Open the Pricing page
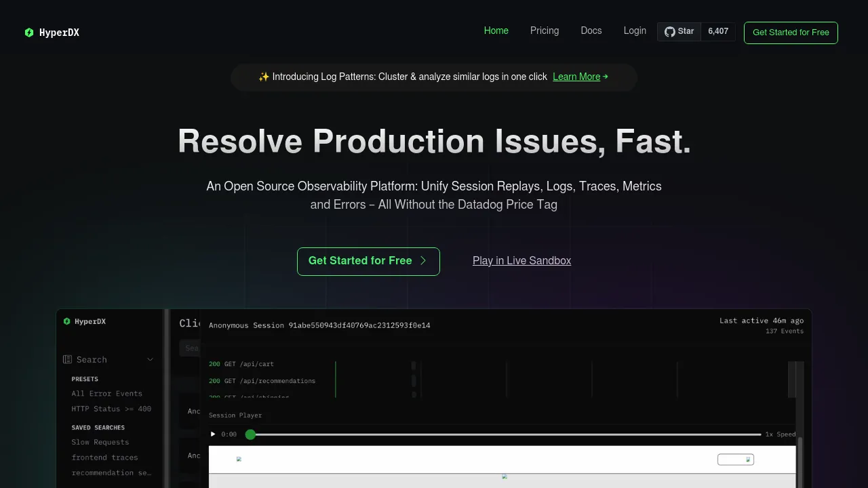 [x=544, y=30]
